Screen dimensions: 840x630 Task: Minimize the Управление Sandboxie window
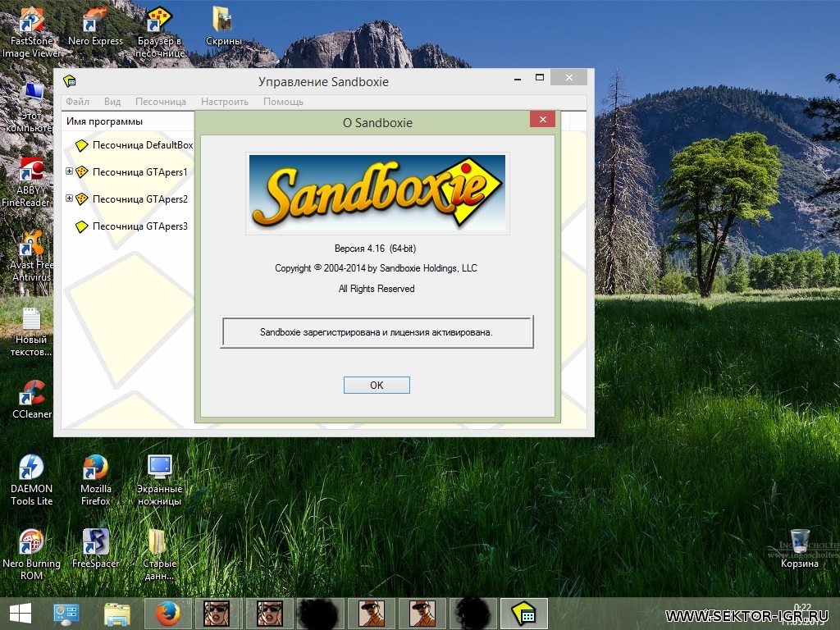518,78
